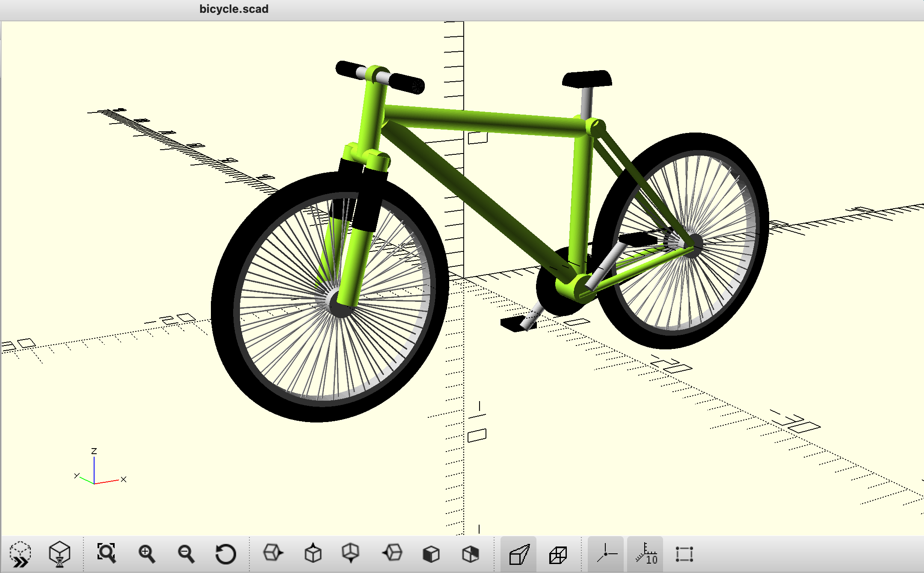
Task: Run full Render with hourglass cube icon
Action: tap(59, 554)
